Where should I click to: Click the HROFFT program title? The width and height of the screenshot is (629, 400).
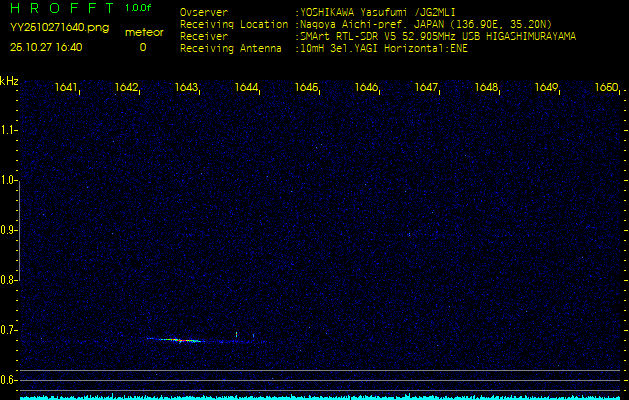click(63, 8)
